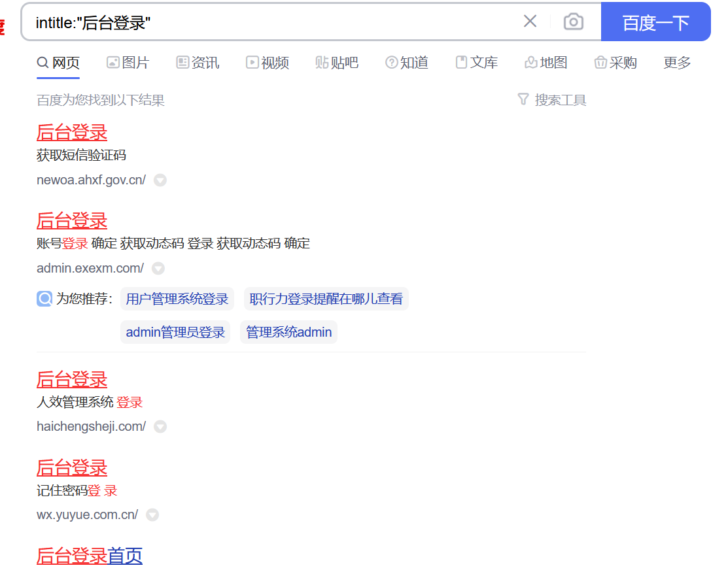Select the 网页 tab

58,63
